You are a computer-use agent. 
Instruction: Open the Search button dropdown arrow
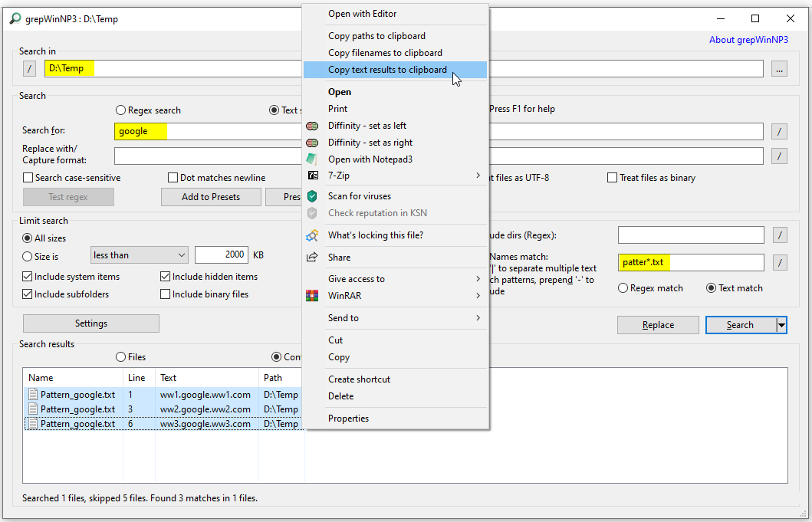pos(781,325)
